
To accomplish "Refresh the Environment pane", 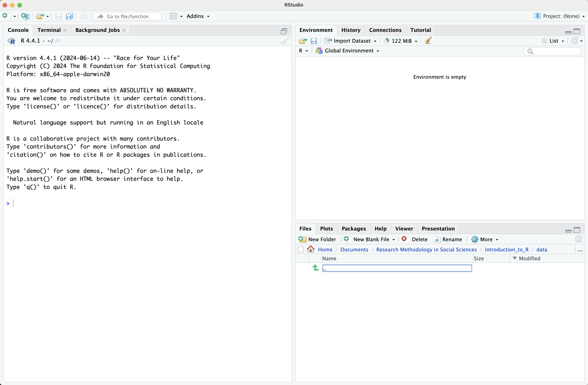I will coord(574,41).
